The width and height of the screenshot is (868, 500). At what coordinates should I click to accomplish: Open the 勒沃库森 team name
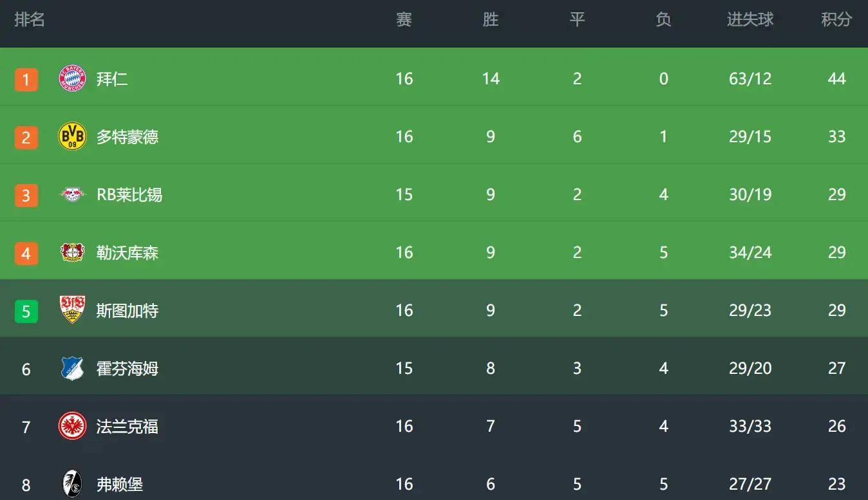(127, 253)
